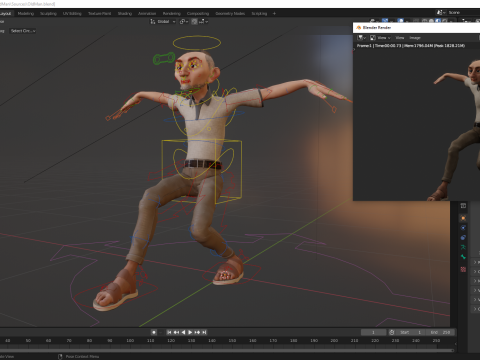The image size is (480, 360).
Task: Open the Select Circle tool dropdown
Action: coord(23,31)
